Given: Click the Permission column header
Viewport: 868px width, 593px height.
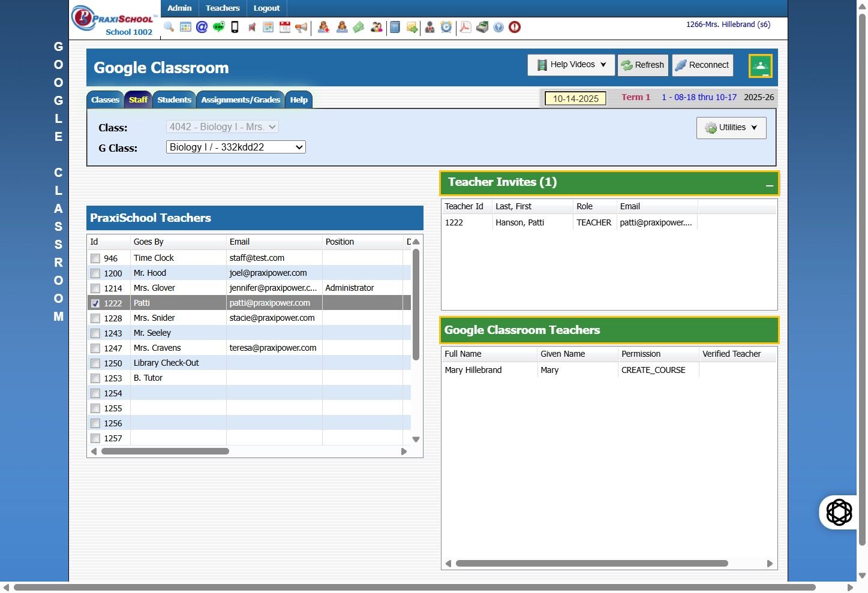Looking at the screenshot, I should pos(658,354).
